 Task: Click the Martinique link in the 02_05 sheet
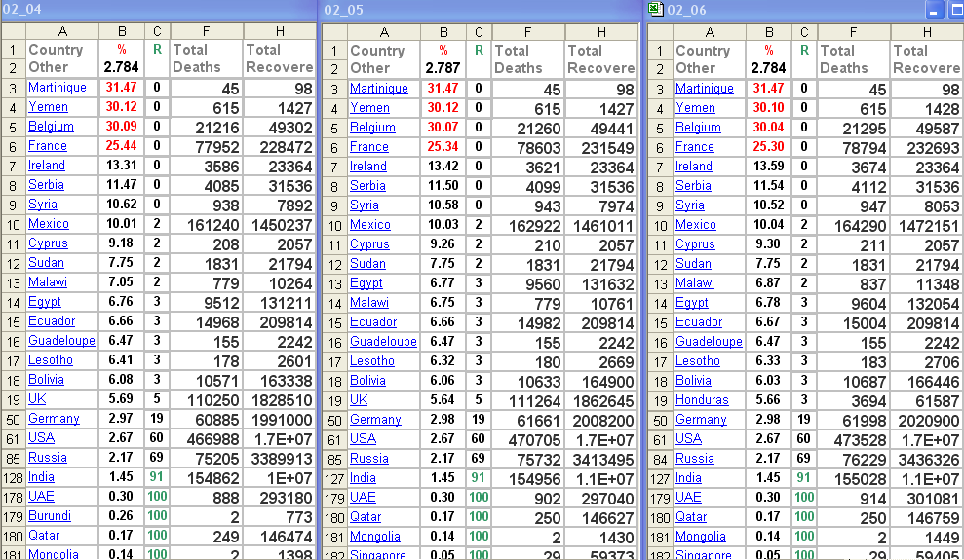point(379,89)
